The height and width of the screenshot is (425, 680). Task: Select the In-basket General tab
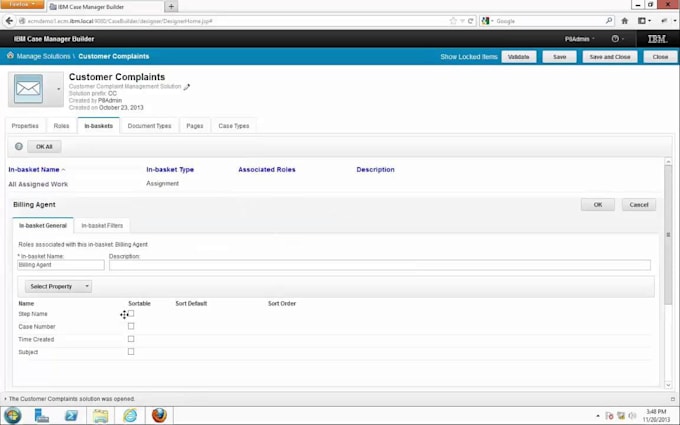click(x=43, y=226)
